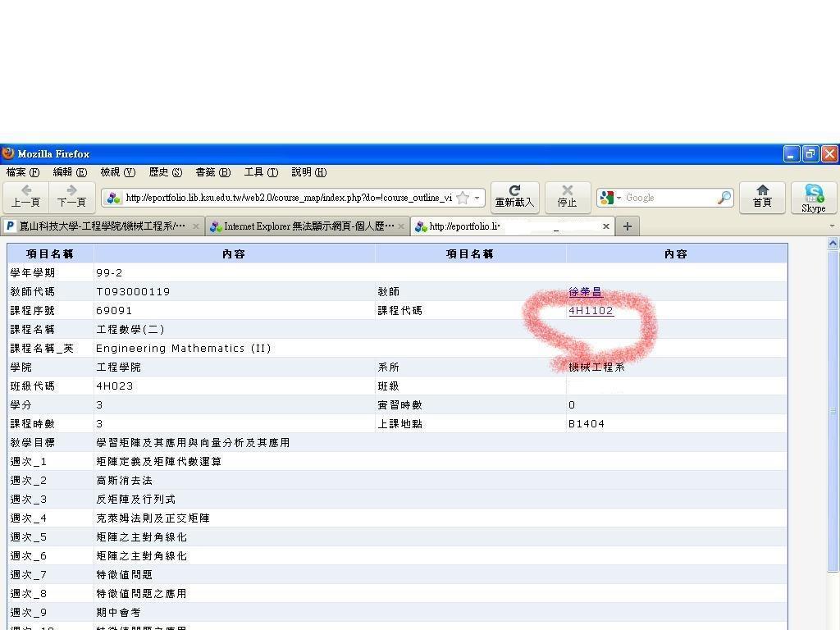This screenshot has width=840, height=630.
Task: Open the 書籤 (Bookmarks) menu
Action: [212, 172]
